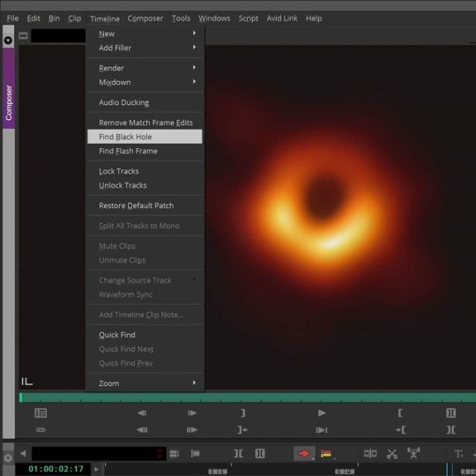
Task: Close the open Timeline menu
Action: pyautogui.click(x=105, y=19)
